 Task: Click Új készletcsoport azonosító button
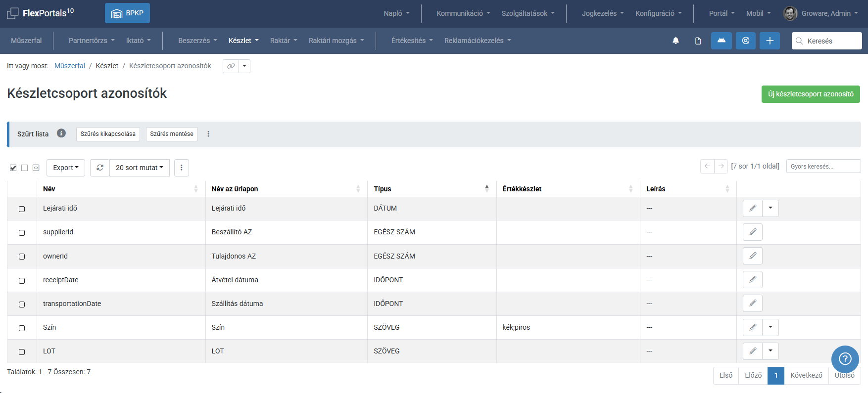pyautogui.click(x=811, y=94)
